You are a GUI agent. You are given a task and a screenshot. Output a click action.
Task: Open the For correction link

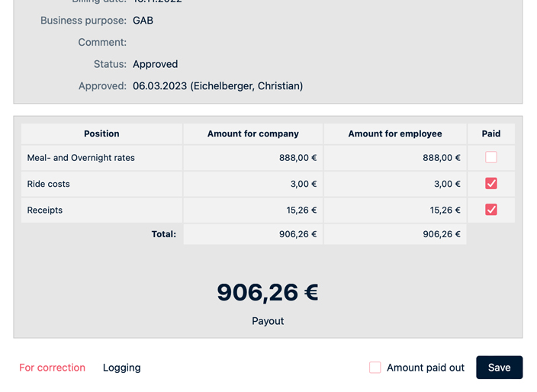click(52, 368)
